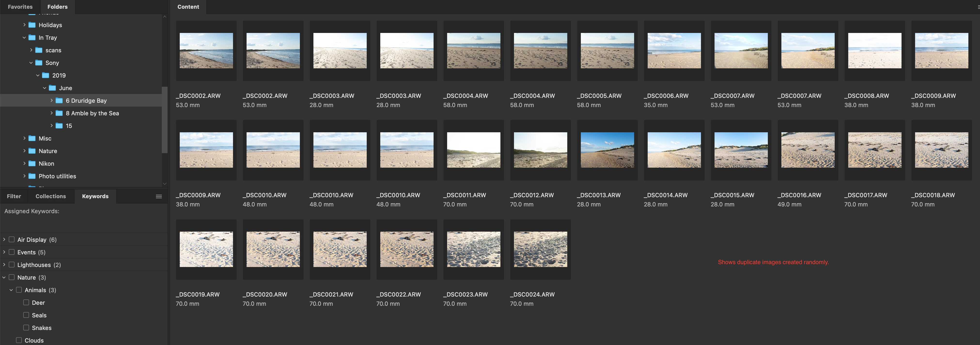This screenshot has width=980, height=345.
Task: Collapse the Animals keyword group
Action: coord(11,290)
